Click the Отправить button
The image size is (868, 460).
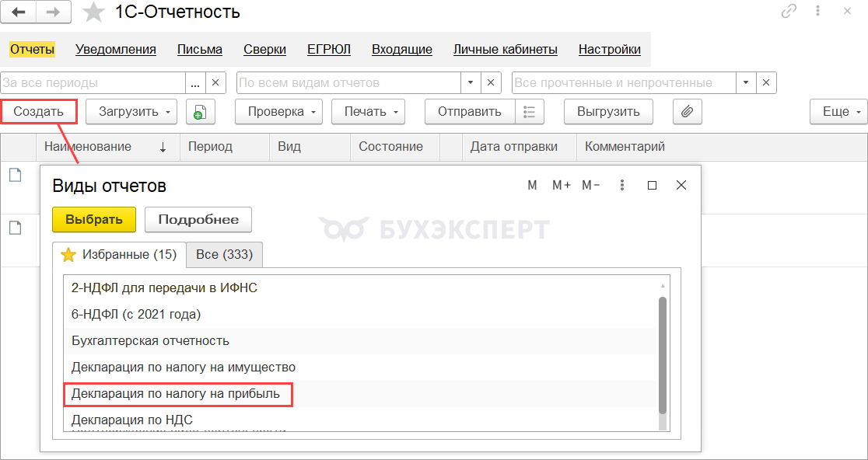click(470, 112)
